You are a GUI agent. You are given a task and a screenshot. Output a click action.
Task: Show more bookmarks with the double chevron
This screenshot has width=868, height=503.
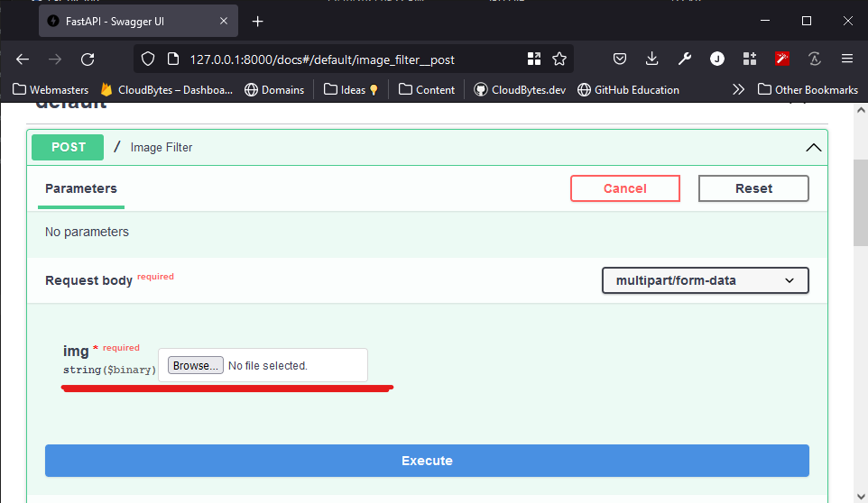pos(738,89)
